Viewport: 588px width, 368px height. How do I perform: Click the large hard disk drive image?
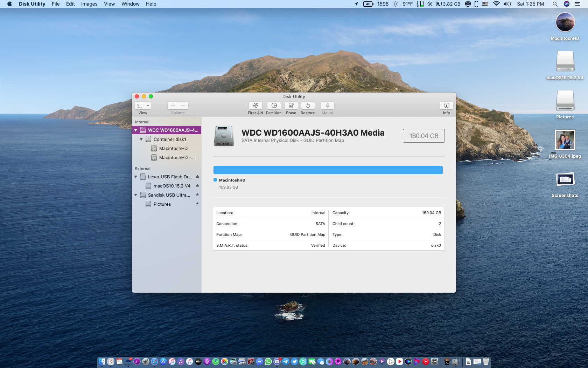point(224,136)
